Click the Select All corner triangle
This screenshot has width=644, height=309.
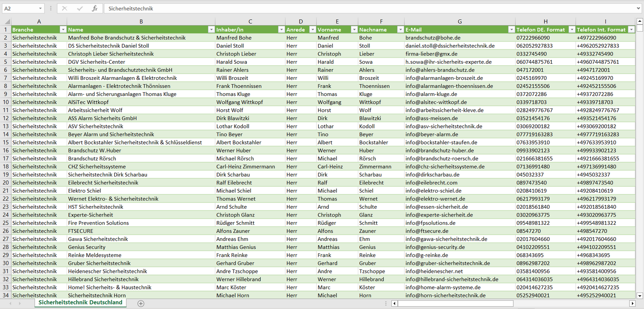click(x=8, y=21)
